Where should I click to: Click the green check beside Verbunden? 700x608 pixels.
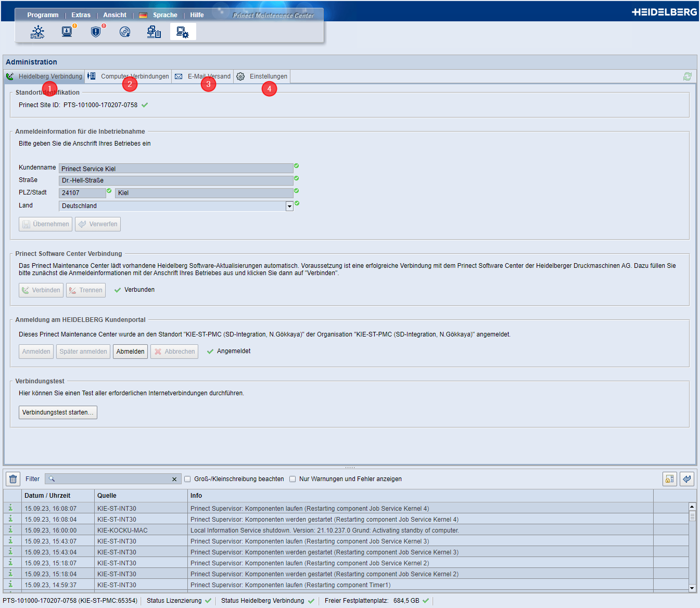click(x=118, y=290)
